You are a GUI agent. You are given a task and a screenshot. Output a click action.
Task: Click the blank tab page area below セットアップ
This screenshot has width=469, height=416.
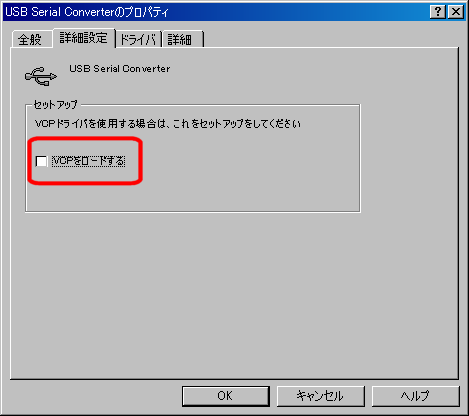[x=233, y=293]
